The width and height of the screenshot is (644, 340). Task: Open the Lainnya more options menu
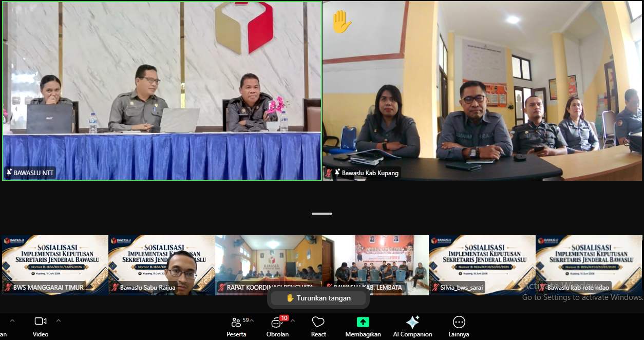(459, 322)
